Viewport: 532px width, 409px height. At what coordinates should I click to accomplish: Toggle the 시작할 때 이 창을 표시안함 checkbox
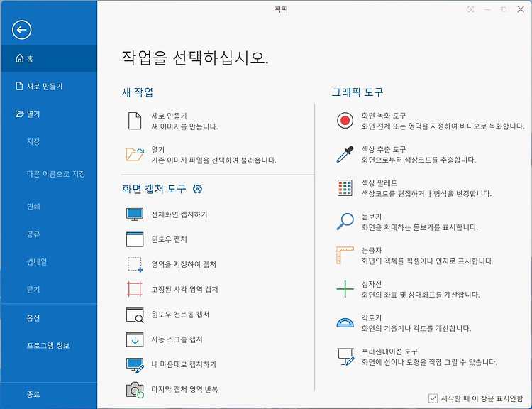click(433, 398)
